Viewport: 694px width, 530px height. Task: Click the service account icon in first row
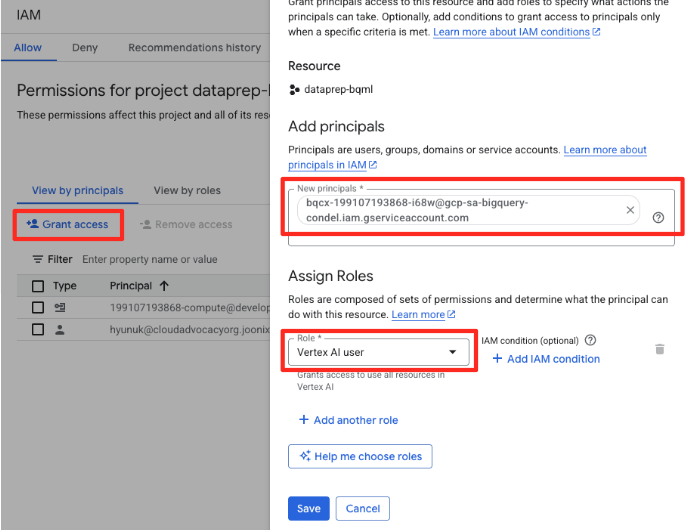[x=60, y=307]
